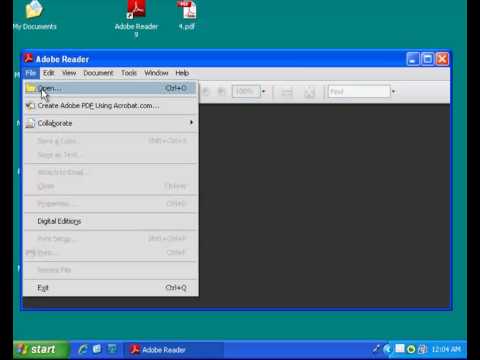Screen dimensions: 480x360
Task: Click the Collaborate icon
Action: (30, 123)
